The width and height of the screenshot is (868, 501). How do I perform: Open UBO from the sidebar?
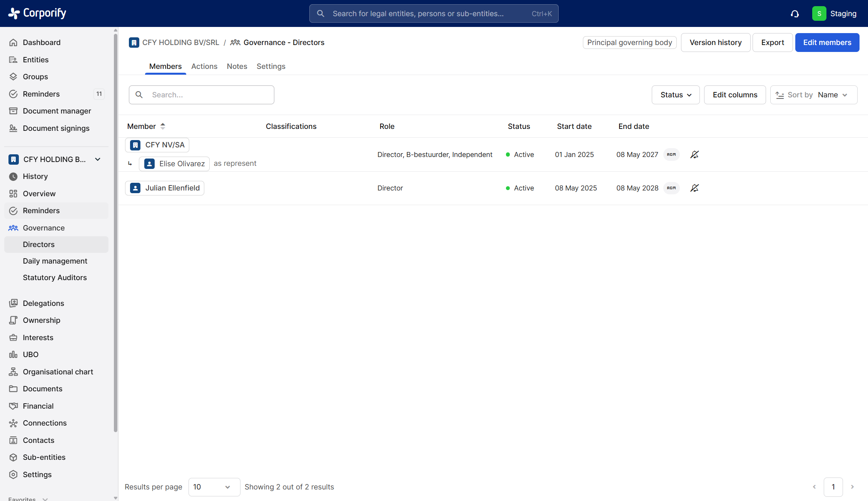30,354
